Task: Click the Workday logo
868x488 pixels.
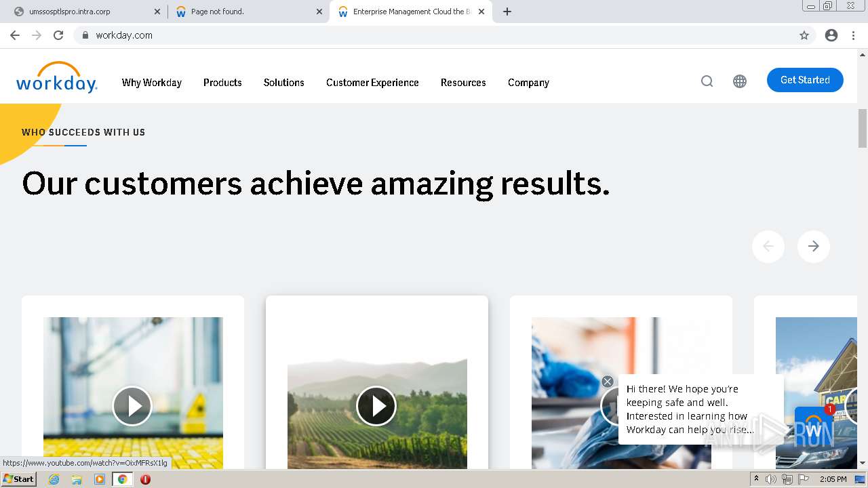Action: (x=57, y=77)
